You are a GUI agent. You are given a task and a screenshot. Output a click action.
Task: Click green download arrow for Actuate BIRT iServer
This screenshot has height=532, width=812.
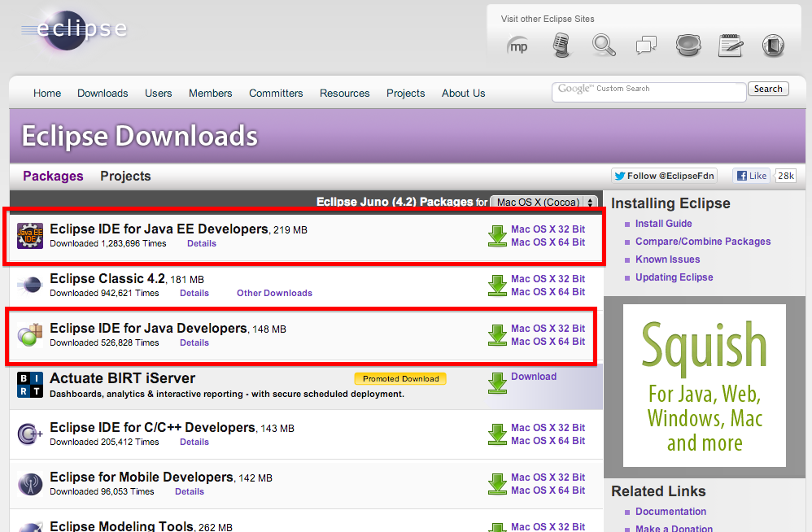(497, 383)
